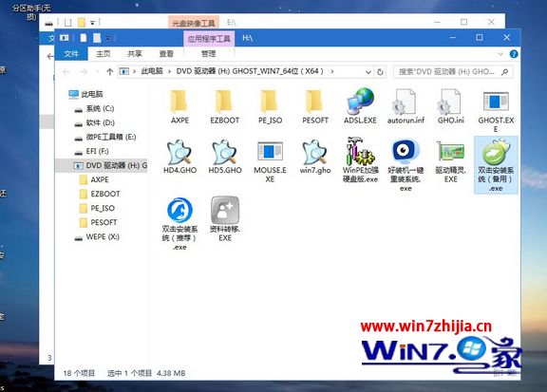Click the 应用程序工具 contextual tab
The height and width of the screenshot is (392, 547).
pyautogui.click(x=209, y=39)
